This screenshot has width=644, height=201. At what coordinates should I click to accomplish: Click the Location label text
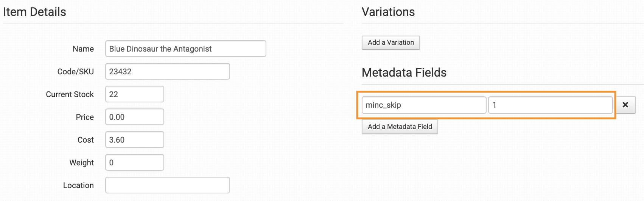pos(78,185)
